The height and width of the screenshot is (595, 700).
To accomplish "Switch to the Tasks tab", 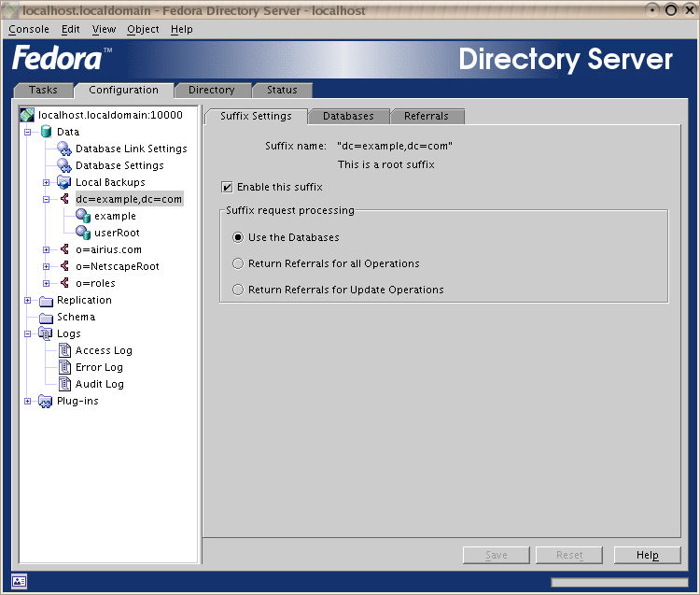I will click(x=43, y=90).
